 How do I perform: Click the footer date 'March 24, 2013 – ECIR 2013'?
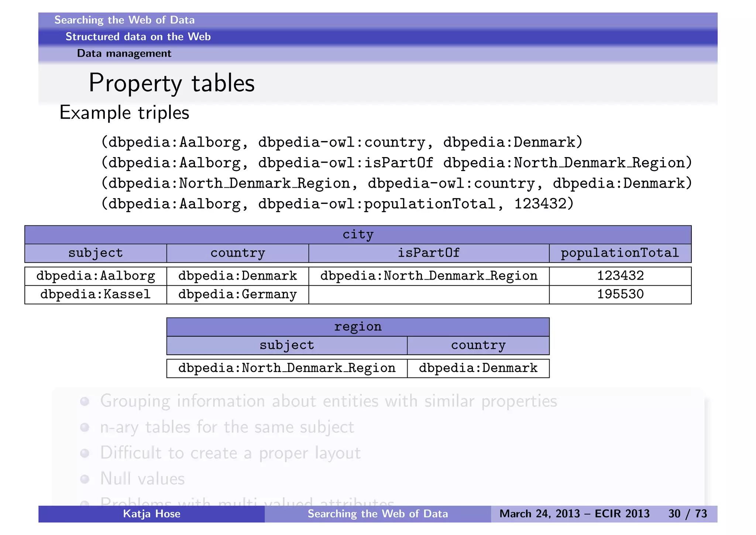coord(574,514)
